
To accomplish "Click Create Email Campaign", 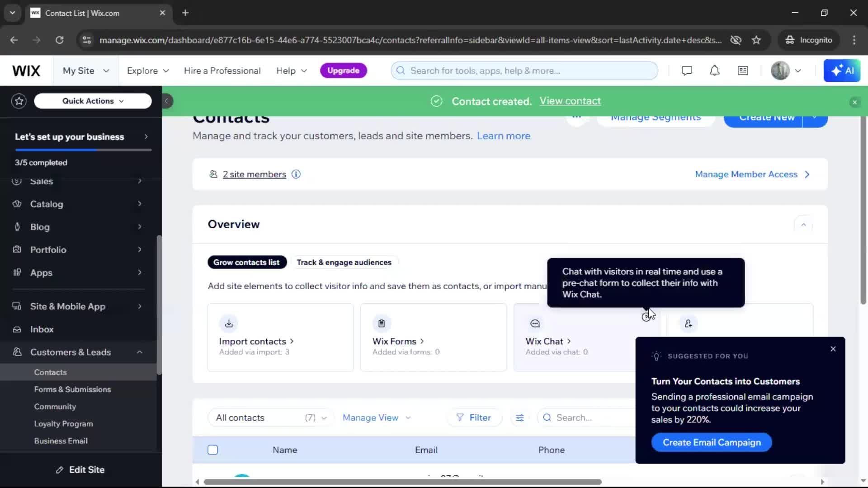I will point(712,443).
